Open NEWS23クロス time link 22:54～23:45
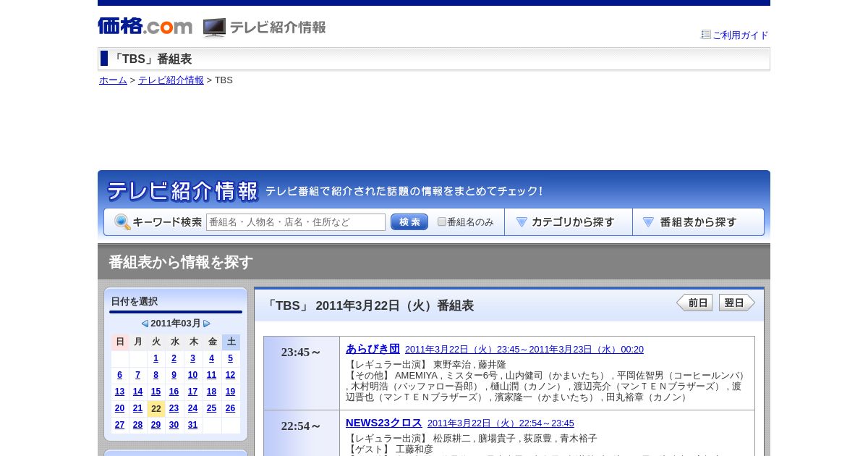The height and width of the screenshot is (456, 868). (501, 423)
